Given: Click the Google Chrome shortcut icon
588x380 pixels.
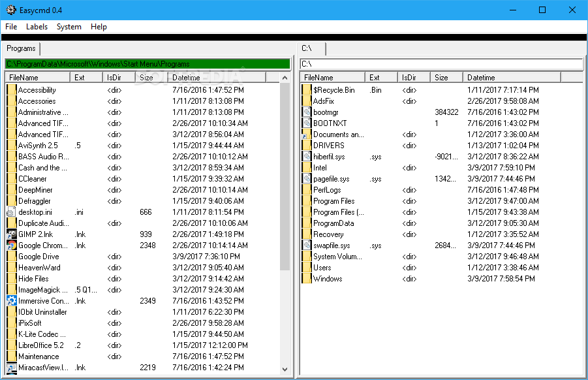Looking at the screenshot, I should click(12, 245).
